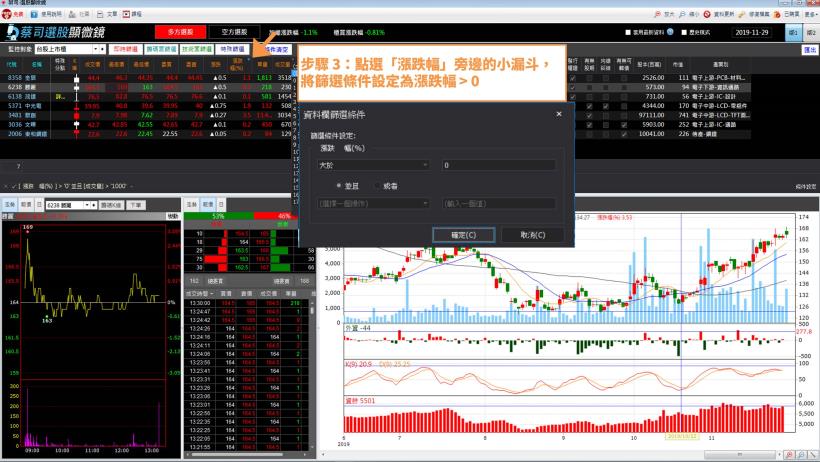820x462 pixels.
Task: Sort trades by 成交時間 column header arrow
Action: (x=212, y=294)
